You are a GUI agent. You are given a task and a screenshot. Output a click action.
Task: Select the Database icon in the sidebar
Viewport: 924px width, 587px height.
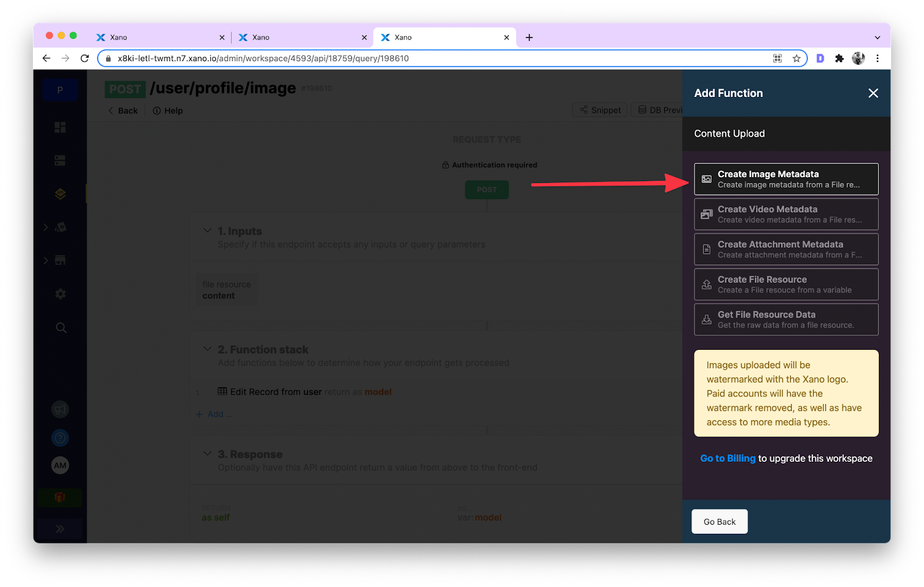point(60,160)
